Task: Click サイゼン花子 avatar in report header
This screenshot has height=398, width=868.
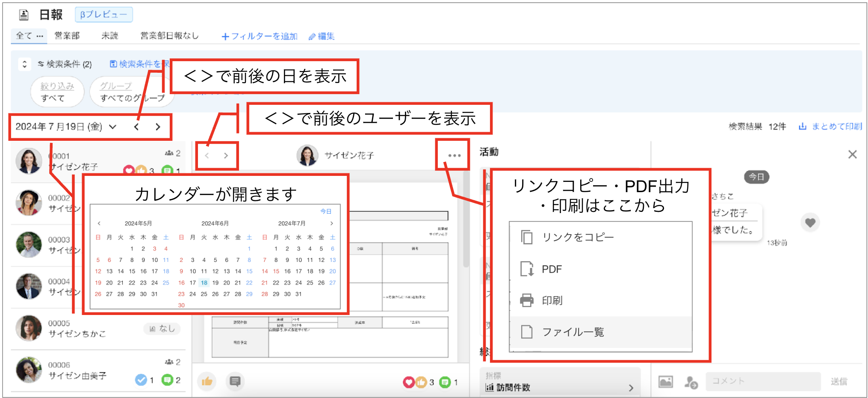Action: (307, 155)
